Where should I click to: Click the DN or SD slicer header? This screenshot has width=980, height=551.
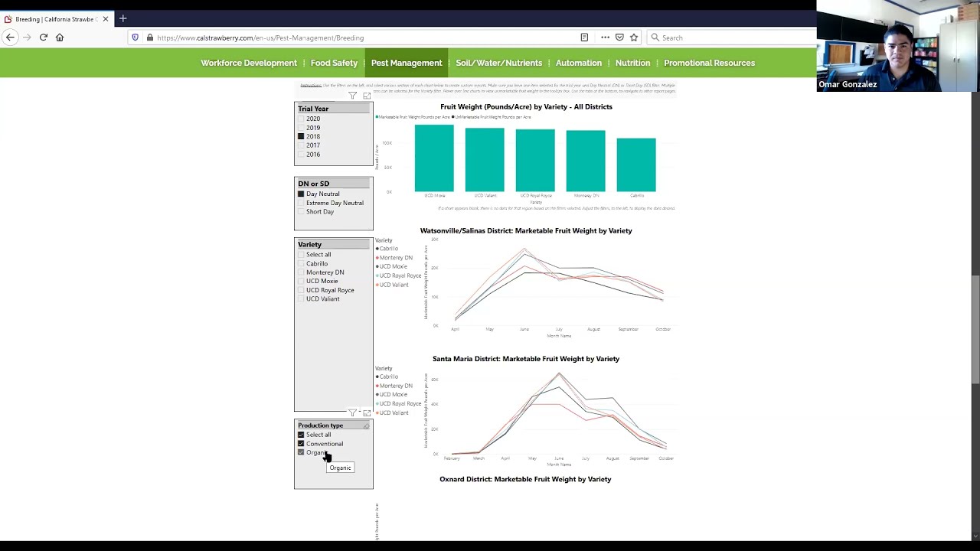point(334,184)
